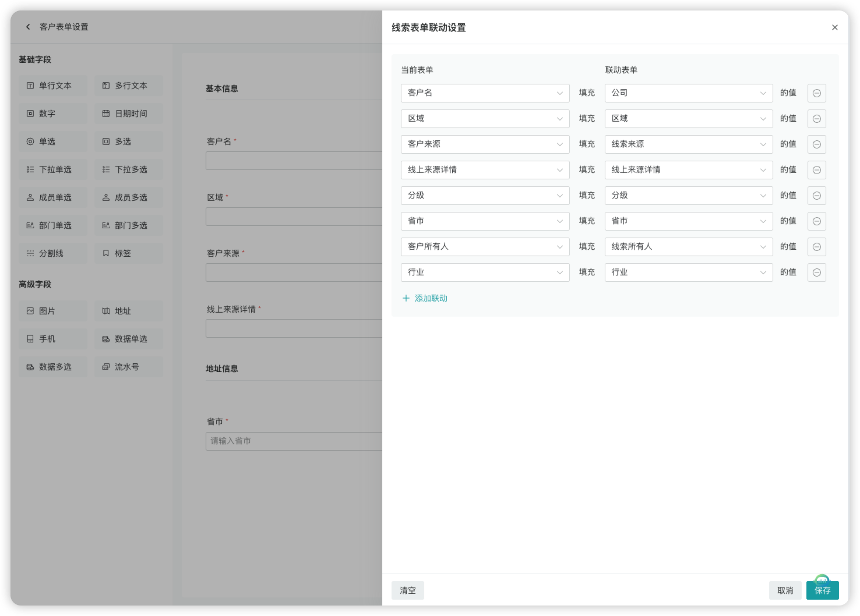Click the 保存 save button
The height and width of the screenshot is (616, 860).
tap(822, 590)
